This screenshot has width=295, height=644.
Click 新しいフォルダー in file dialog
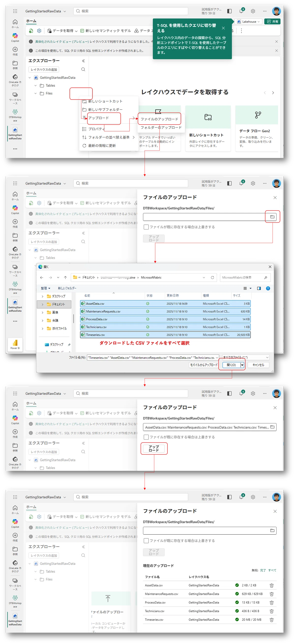click(67, 288)
